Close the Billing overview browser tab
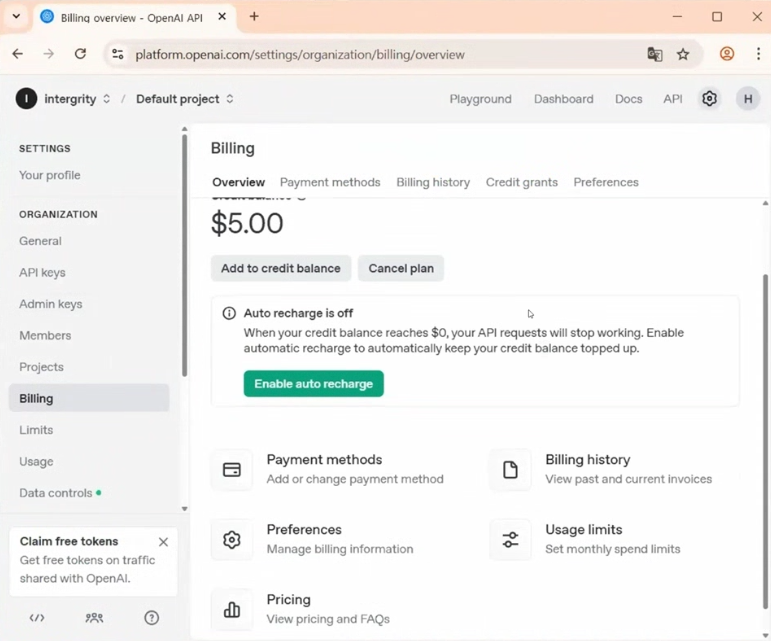This screenshot has width=771, height=641. 222,17
